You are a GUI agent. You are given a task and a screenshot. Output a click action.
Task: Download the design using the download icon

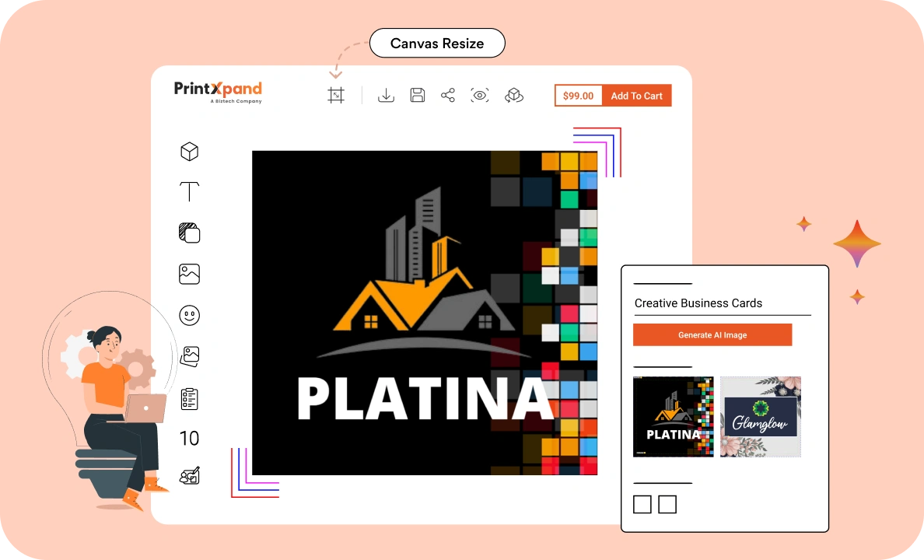coord(386,96)
